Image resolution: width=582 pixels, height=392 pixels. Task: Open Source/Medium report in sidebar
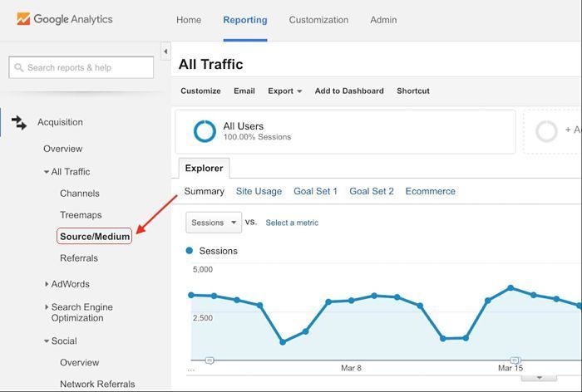[x=95, y=237]
